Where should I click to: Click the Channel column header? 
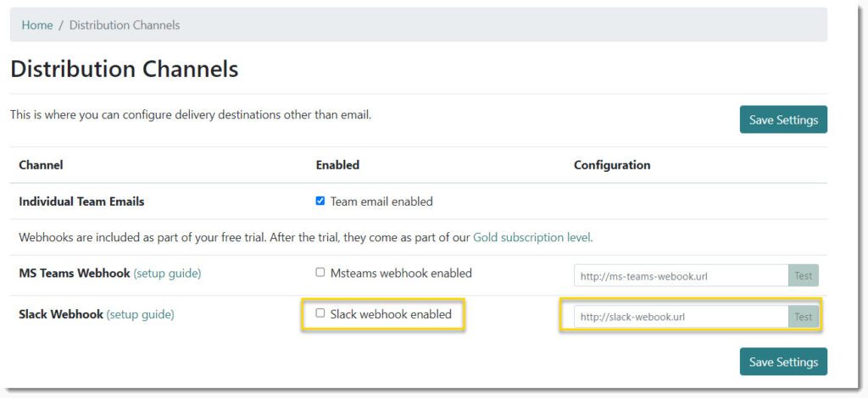(41, 165)
